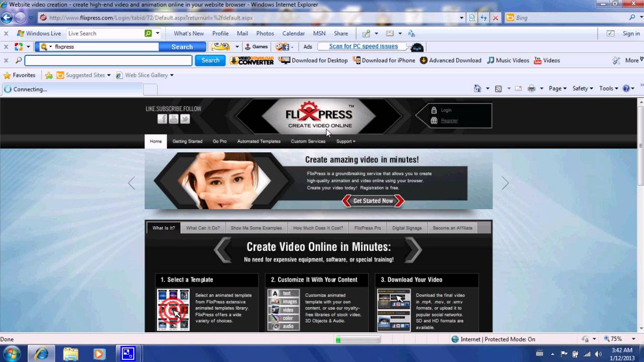Click Sign in on Windows Live toolbar
Viewport: 644px width, 362px height.
[x=631, y=34]
